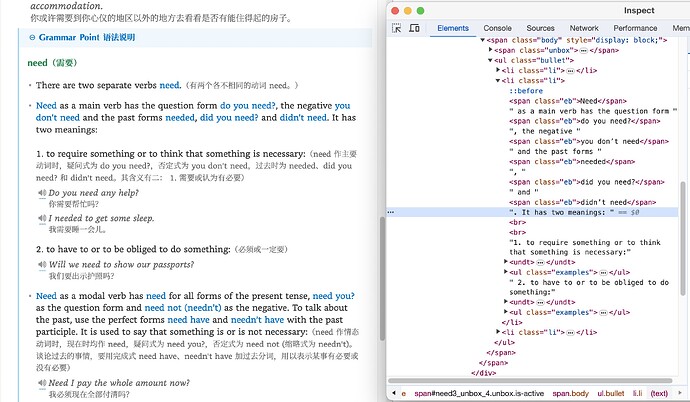Expand the first collapsed li class="li" node
This screenshot has width=690, height=402.
[498, 70]
